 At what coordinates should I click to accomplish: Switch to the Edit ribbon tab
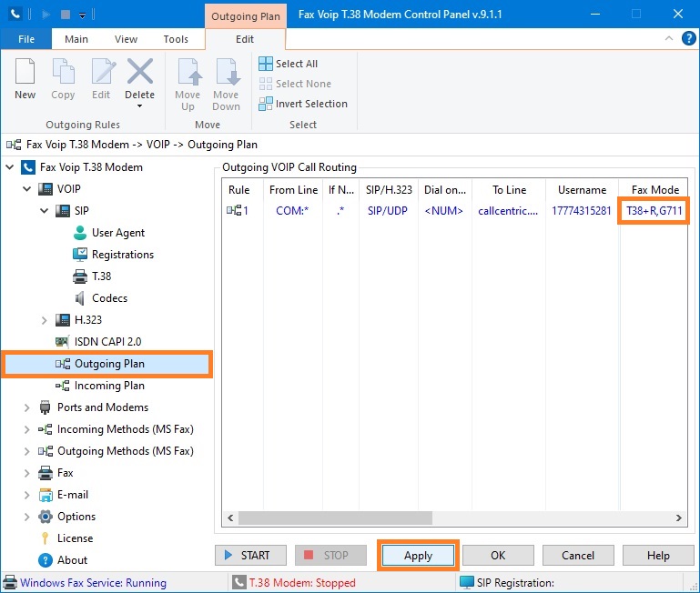[x=245, y=39]
